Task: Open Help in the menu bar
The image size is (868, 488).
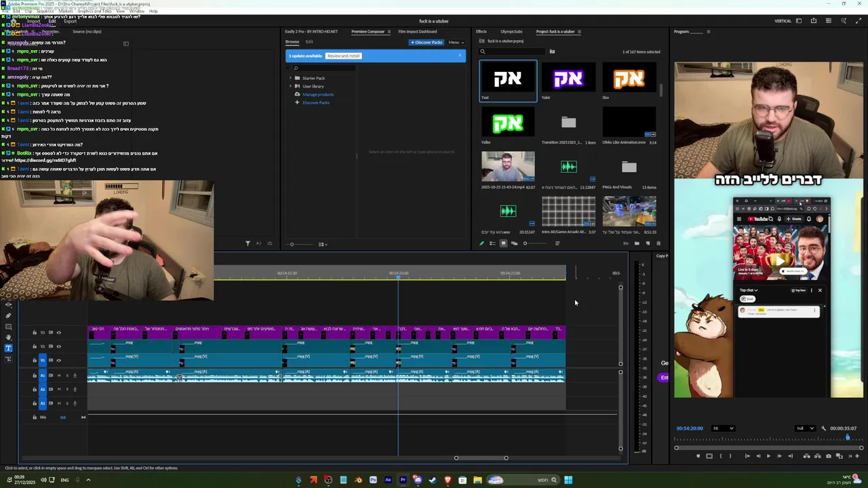Action: (x=153, y=12)
